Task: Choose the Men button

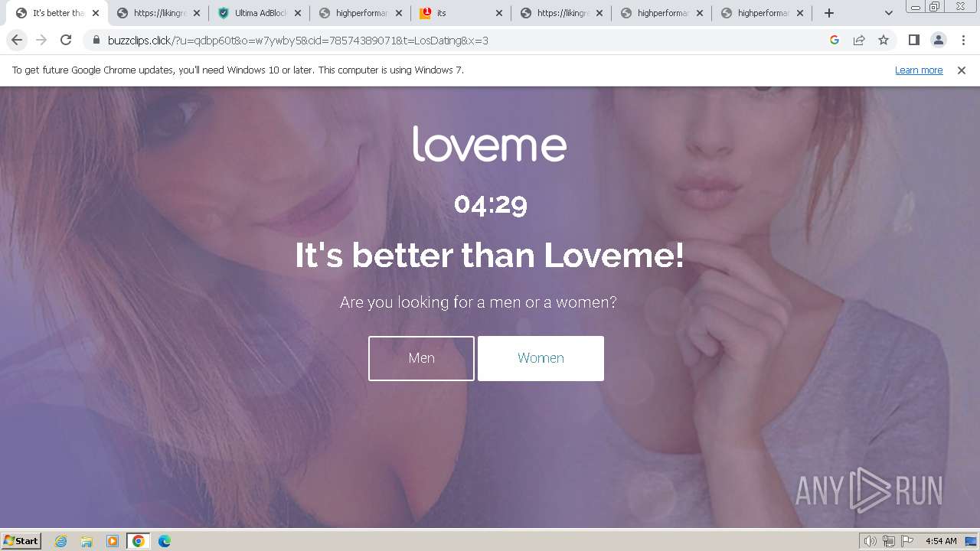Action: click(x=421, y=358)
